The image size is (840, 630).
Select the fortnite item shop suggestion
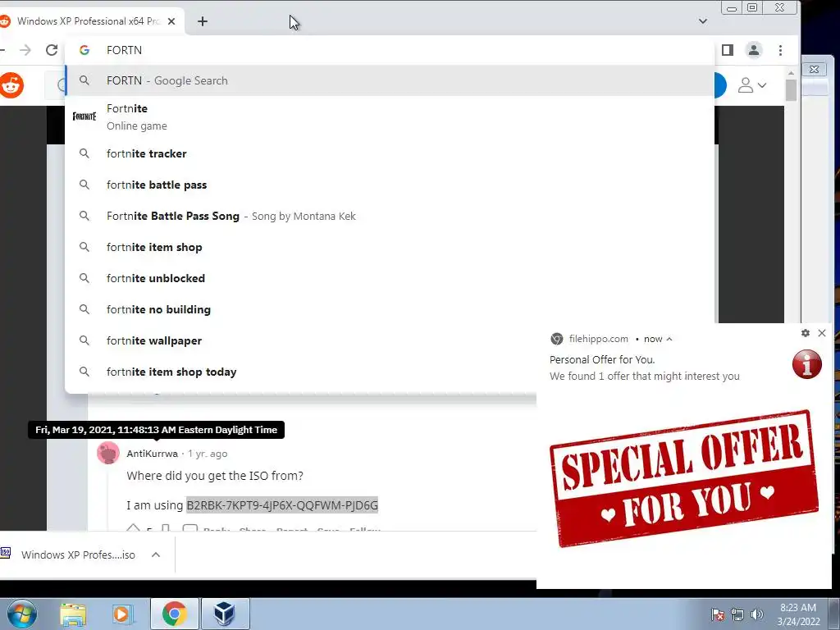point(390,247)
